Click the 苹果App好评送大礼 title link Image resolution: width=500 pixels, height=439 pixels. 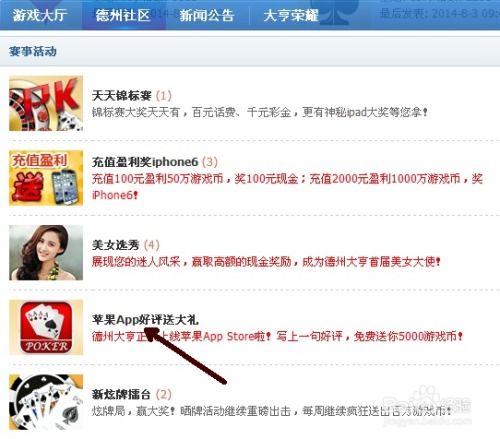[x=145, y=320]
